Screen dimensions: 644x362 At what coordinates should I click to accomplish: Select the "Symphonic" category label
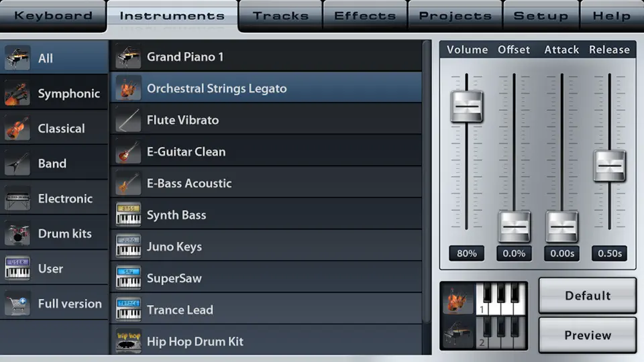coord(69,94)
